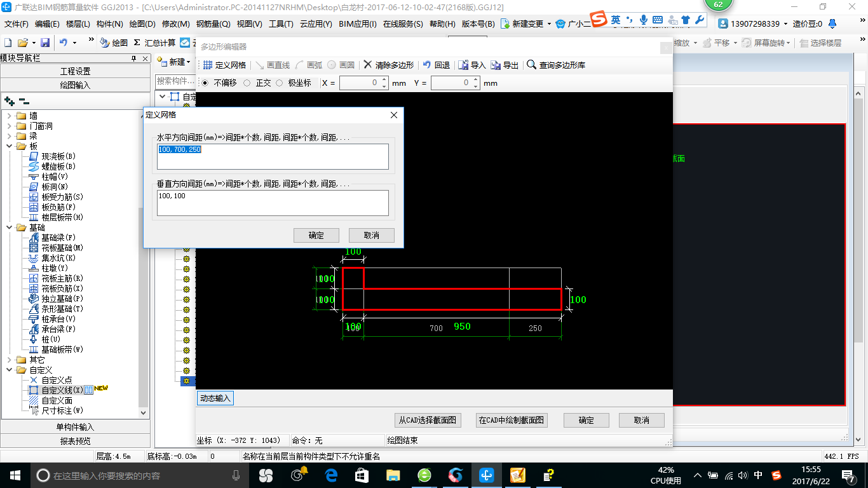
Task: Open the account 13907298339 dropdown
Action: tap(785, 24)
